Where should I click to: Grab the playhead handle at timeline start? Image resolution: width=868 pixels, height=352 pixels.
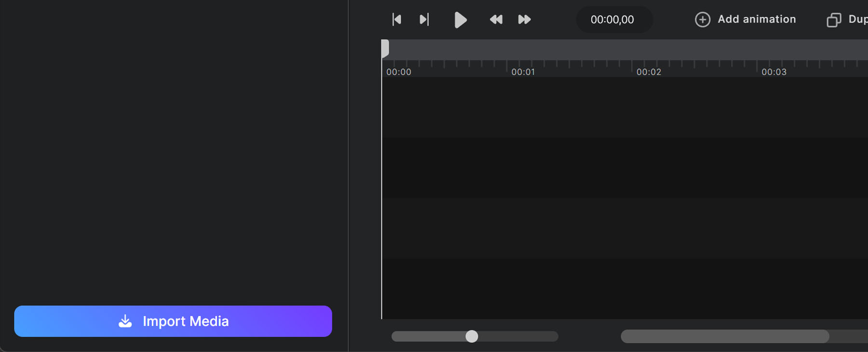pos(385,48)
